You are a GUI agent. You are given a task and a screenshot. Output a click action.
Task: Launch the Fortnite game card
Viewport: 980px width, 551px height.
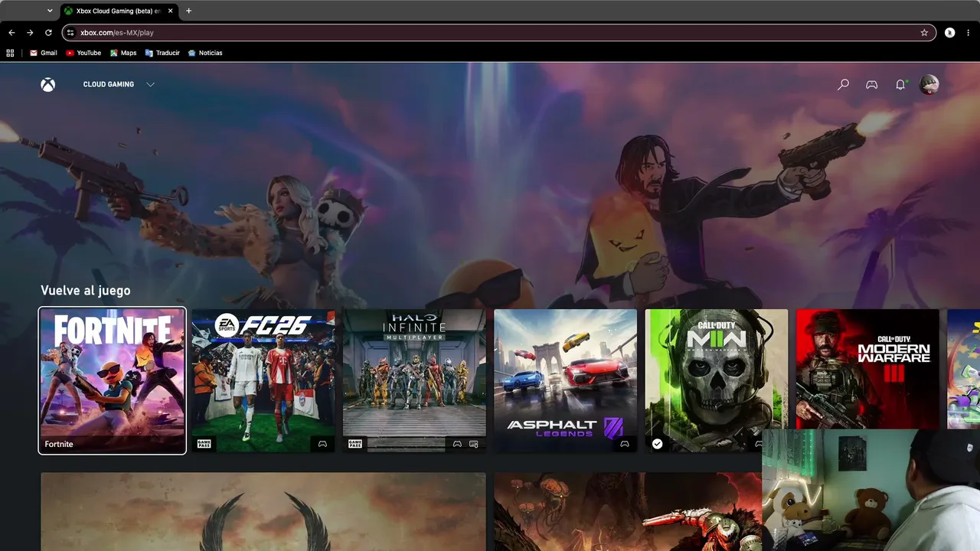coord(113,381)
